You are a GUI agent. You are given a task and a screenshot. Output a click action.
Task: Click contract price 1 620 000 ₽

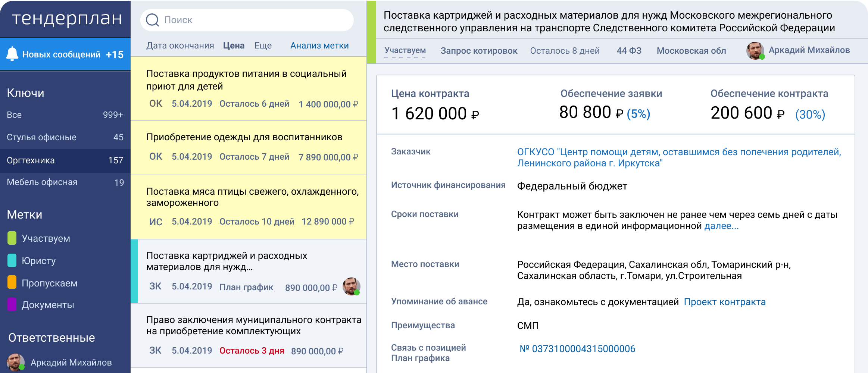[435, 113]
